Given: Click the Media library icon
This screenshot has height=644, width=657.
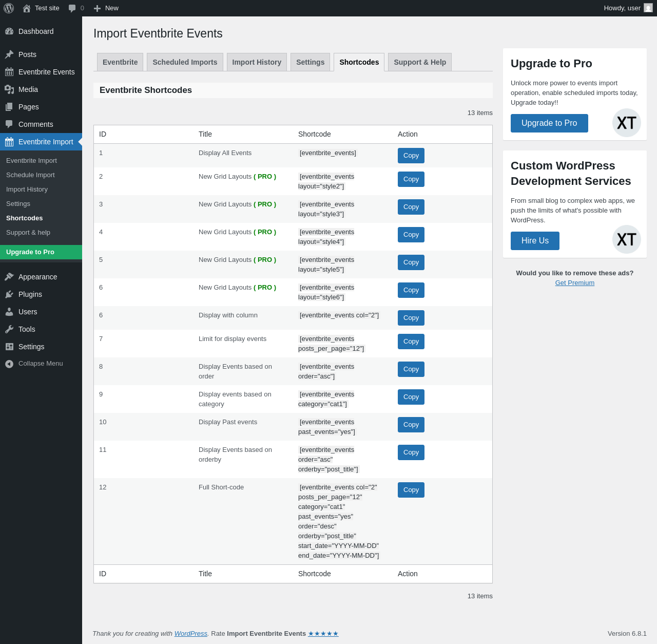Looking at the screenshot, I should tap(9, 89).
